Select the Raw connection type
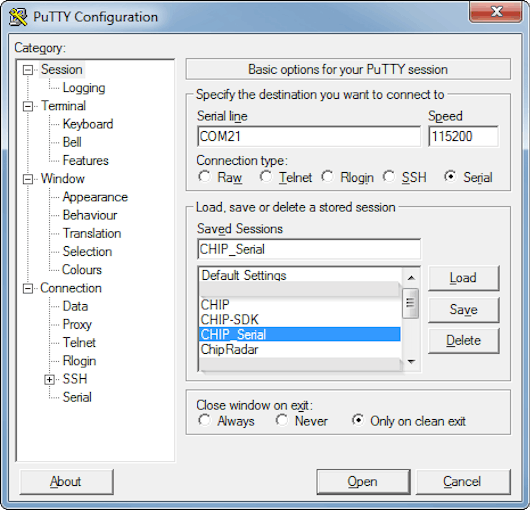This screenshot has height=510, width=530. click(x=204, y=176)
